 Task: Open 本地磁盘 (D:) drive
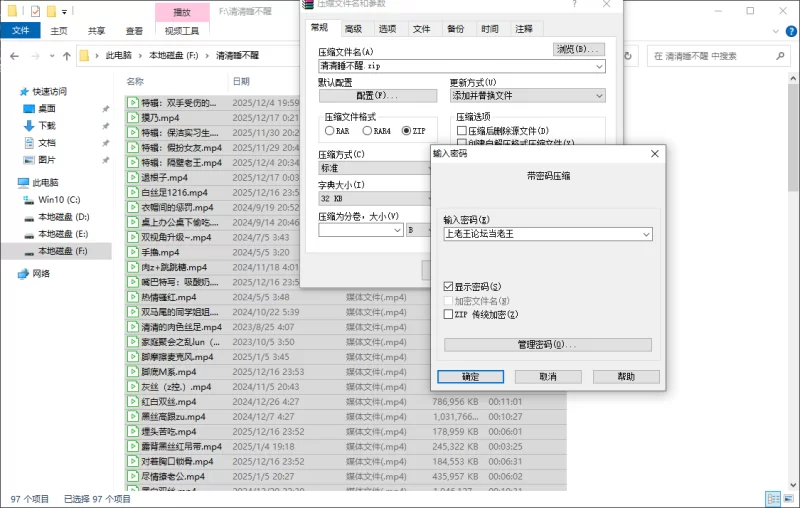click(x=63, y=217)
